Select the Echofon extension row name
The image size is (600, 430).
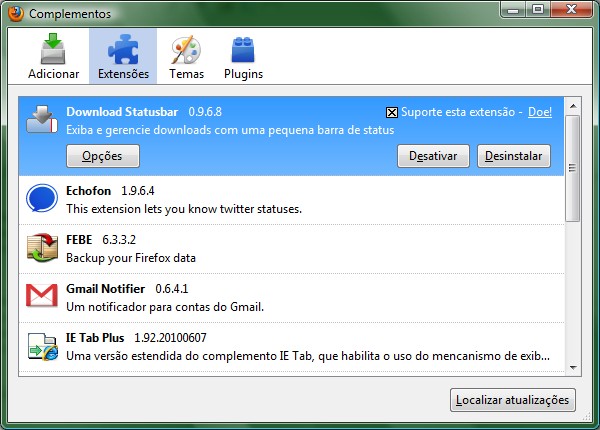(88, 191)
